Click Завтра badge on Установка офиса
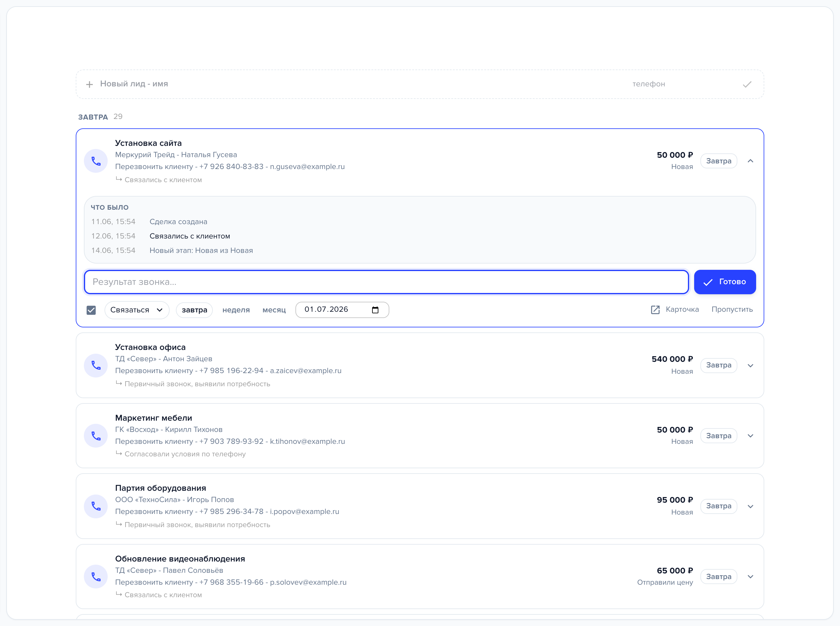840x626 pixels. tap(718, 365)
